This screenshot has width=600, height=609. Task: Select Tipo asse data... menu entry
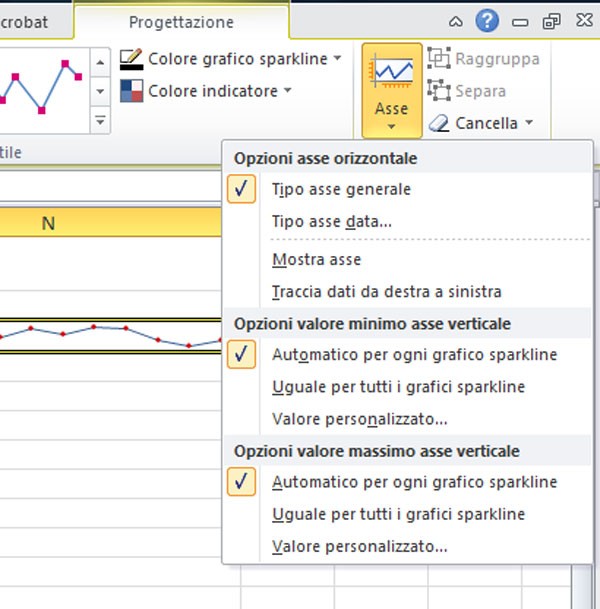coord(331,221)
